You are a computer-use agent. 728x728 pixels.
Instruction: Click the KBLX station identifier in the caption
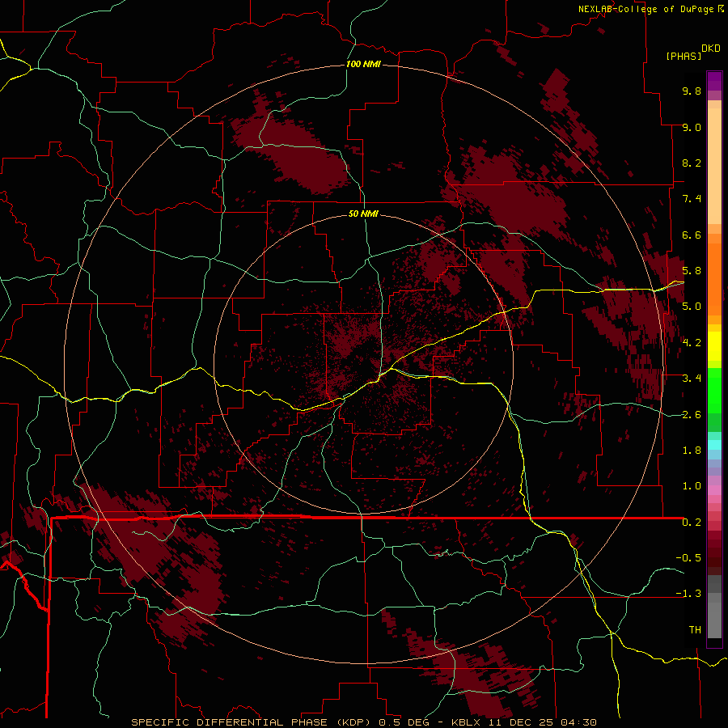click(x=468, y=722)
